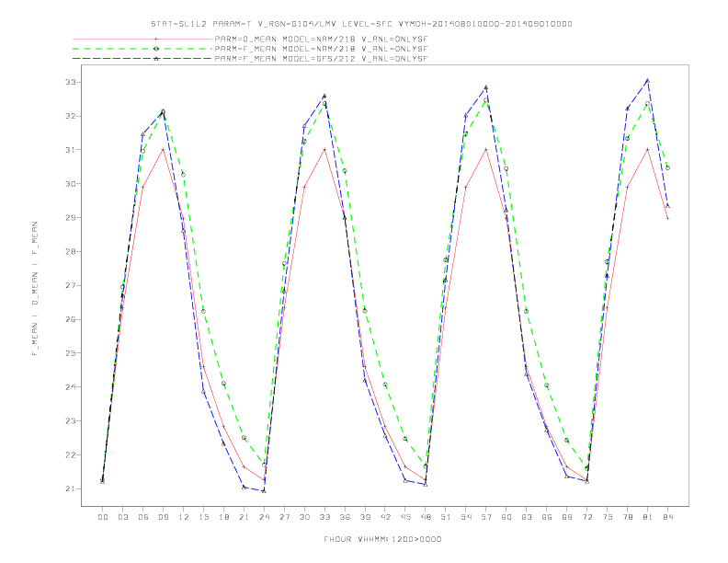
Task: Click the x-axis forecast hour label 57
Action: [486, 517]
